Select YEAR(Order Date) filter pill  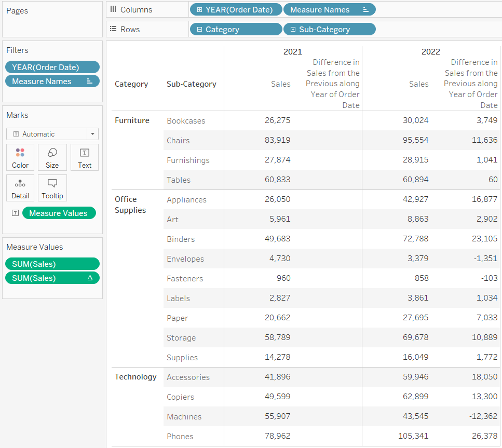[x=52, y=67]
